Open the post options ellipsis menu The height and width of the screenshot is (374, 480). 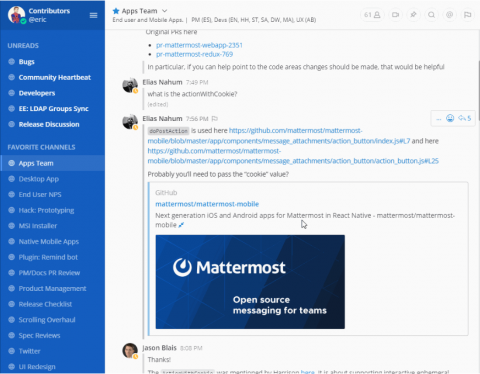pos(439,118)
